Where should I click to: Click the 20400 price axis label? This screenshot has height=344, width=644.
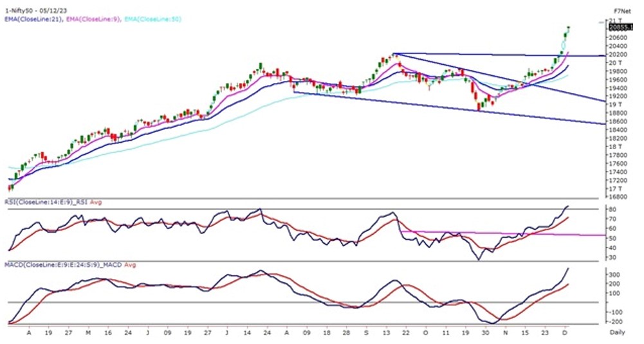click(618, 46)
